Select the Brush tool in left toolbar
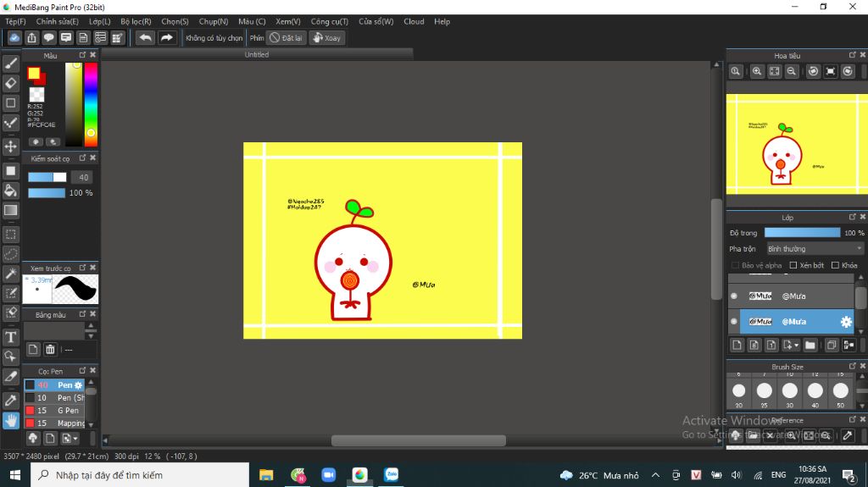The width and height of the screenshot is (868, 487). pos(10,64)
